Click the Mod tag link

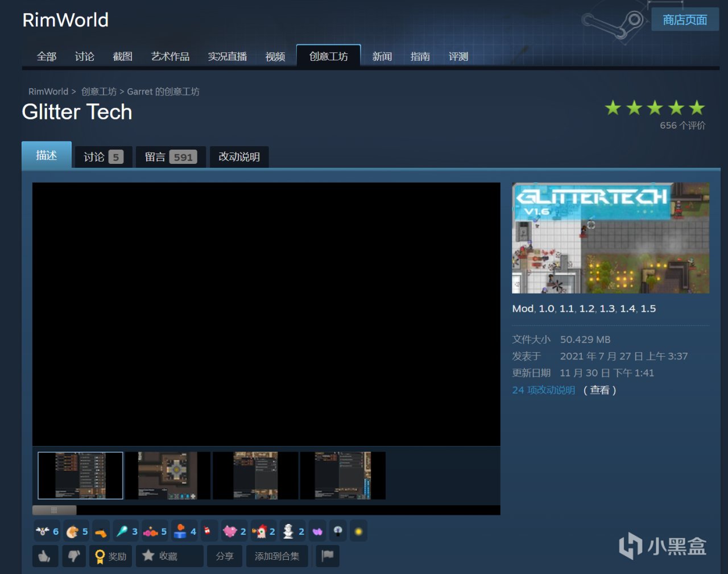(x=523, y=308)
